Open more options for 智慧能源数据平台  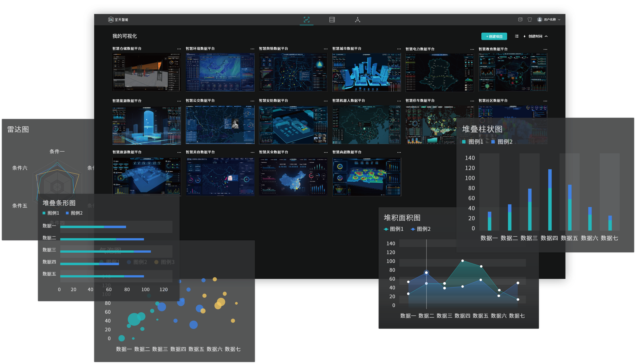click(x=179, y=101)
